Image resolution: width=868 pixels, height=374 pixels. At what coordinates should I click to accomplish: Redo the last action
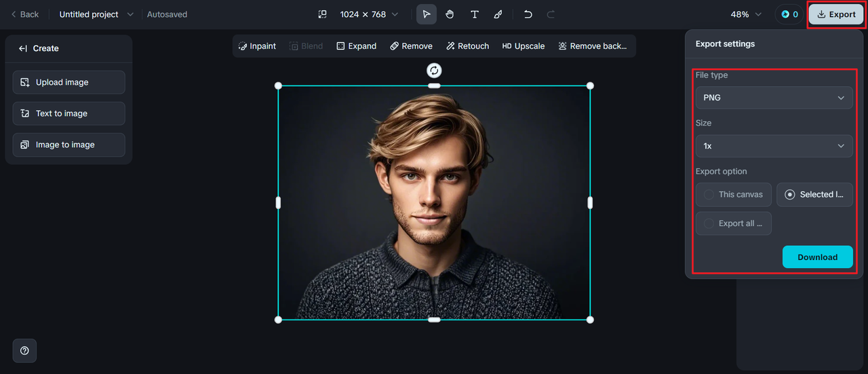pos(551,14)
